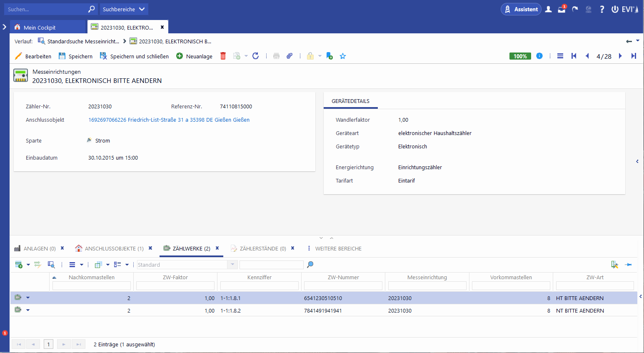Expand row menu for HT BITTE AENDERN

click(x=28, y=298)
